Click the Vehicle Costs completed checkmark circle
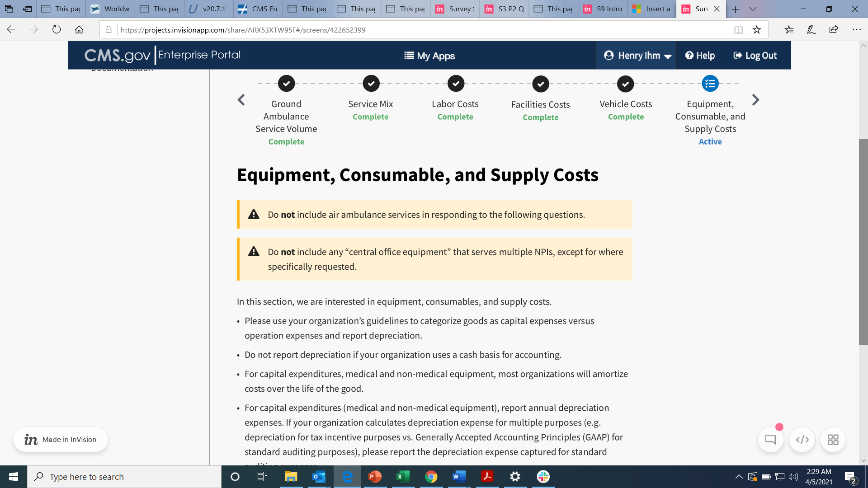Viewport: 868px width, 488px height. (625, 84)
